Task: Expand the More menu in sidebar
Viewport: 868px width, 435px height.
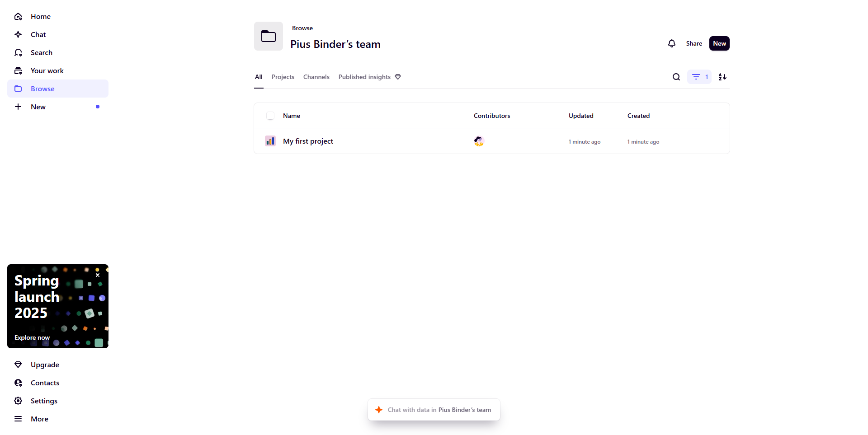Action: point(39,419)
